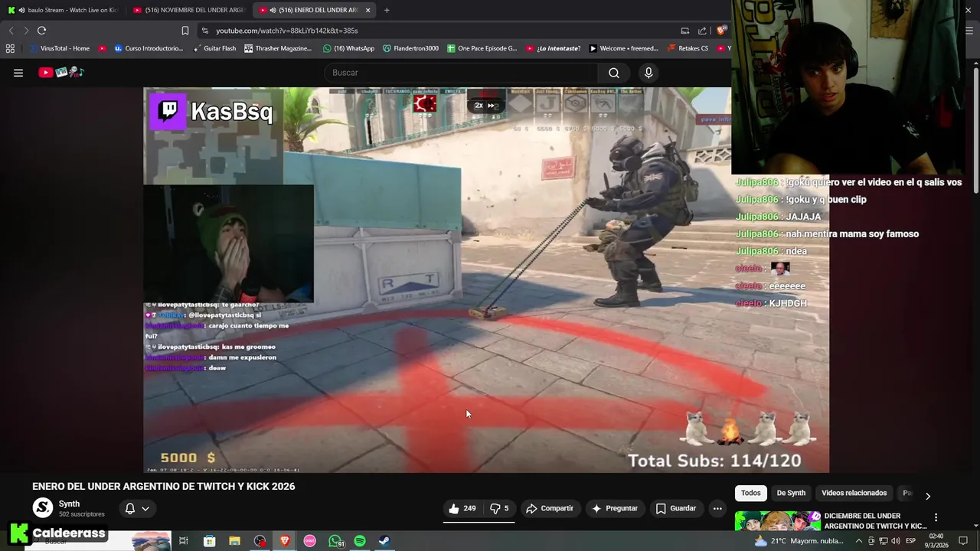Expand notification options chevron beside bell
980x551 pixels.
145,508
